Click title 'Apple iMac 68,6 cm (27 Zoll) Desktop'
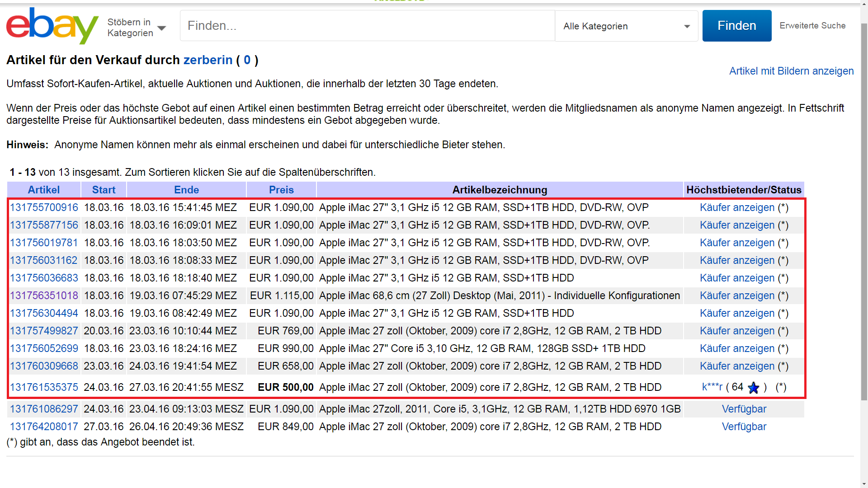 coord(500,296)
